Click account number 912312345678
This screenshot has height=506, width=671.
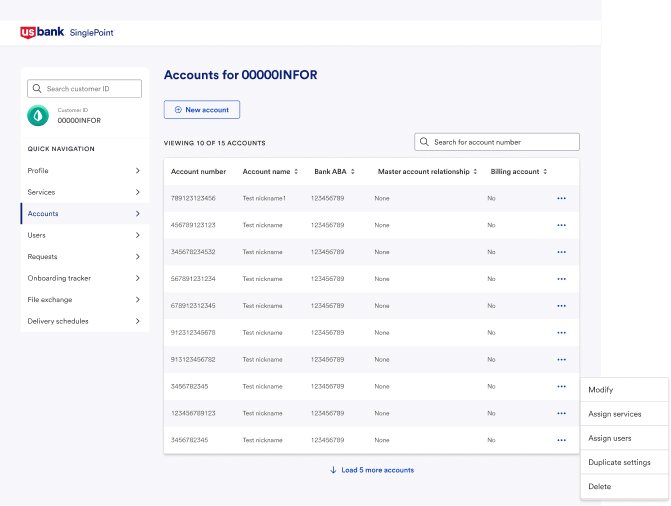coord(193,333)
